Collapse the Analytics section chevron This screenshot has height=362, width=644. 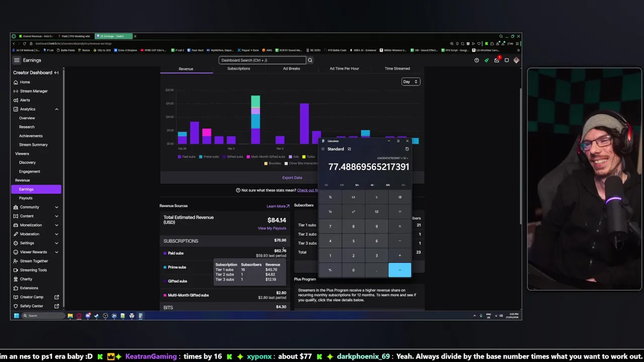(x=56, y=109)
